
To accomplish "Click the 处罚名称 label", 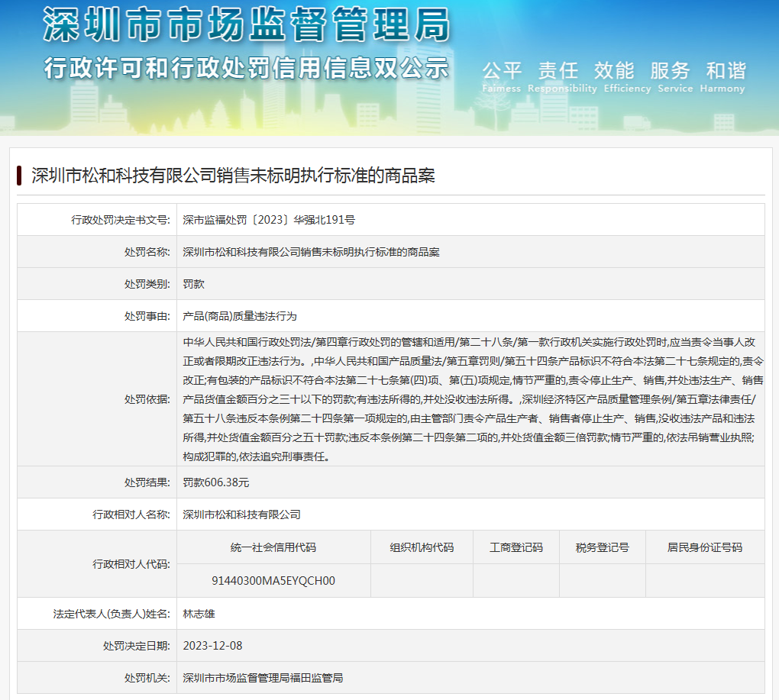I will pos(147,252).
